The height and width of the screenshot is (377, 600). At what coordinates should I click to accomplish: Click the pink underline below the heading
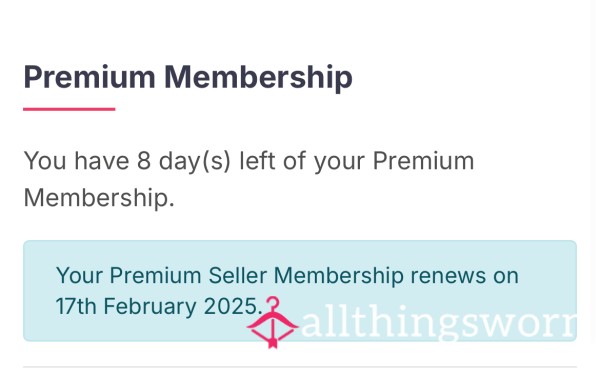point(69,109)
